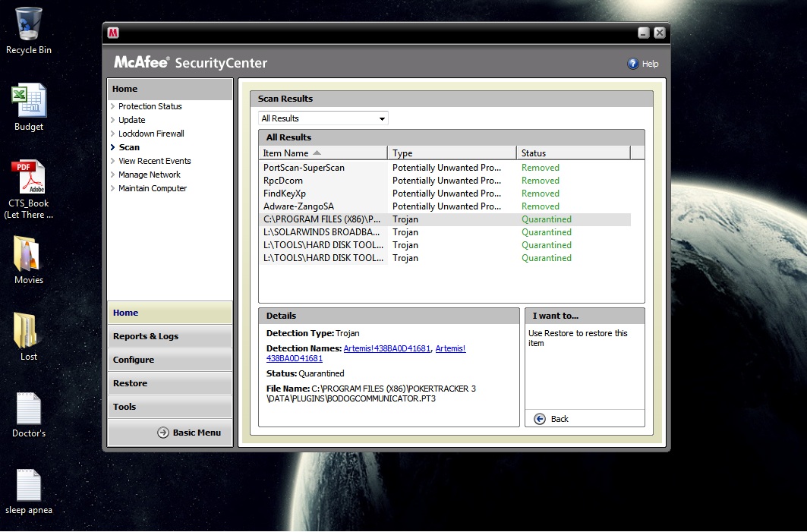Switch to the Configure tab
This screenshot has width=807, height=532.
coord(170,360)
